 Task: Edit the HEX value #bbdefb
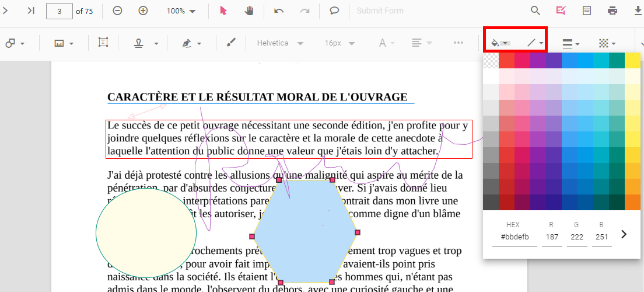point(514,237)
